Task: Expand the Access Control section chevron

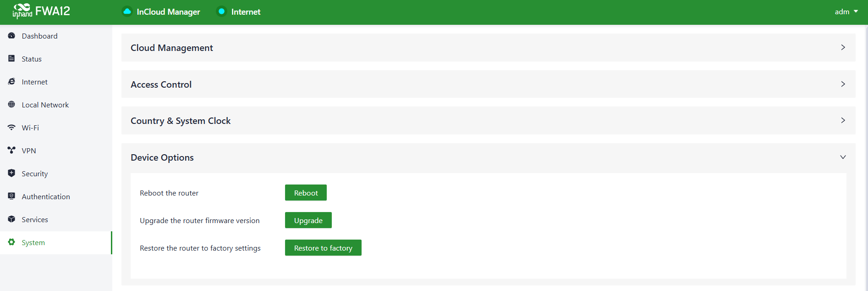Action: click(843, 84)
